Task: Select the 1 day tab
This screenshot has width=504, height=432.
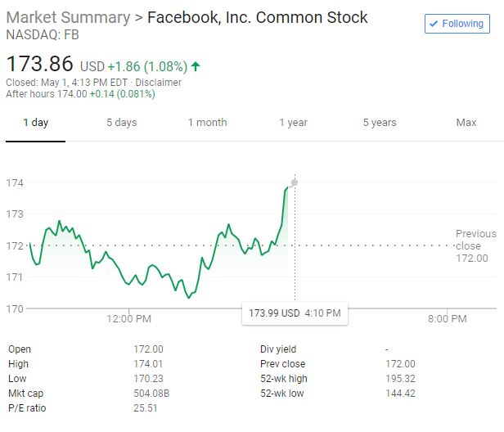Action: (x=35, y=123)
